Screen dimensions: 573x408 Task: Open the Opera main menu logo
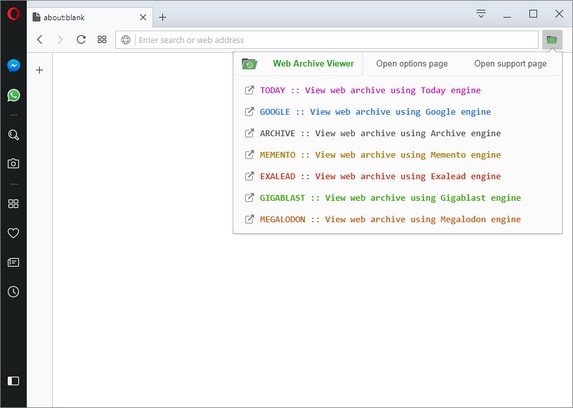click(x=14, y=14)
